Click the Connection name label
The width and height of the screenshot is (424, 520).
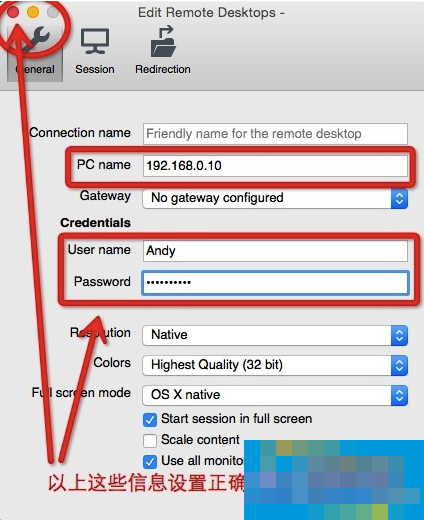[x=80, y=133]
